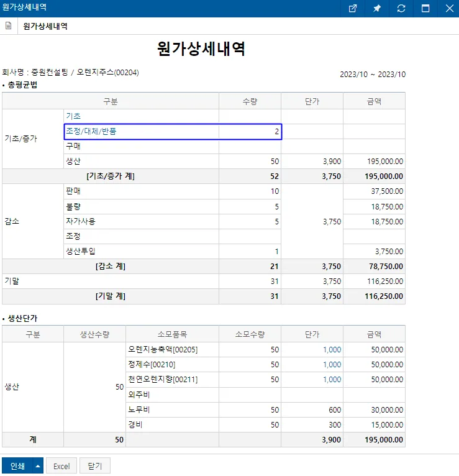This screenshot has height=476, width=459.
Task: Select the 조정 row under 감소
Action: pos(73,236)
